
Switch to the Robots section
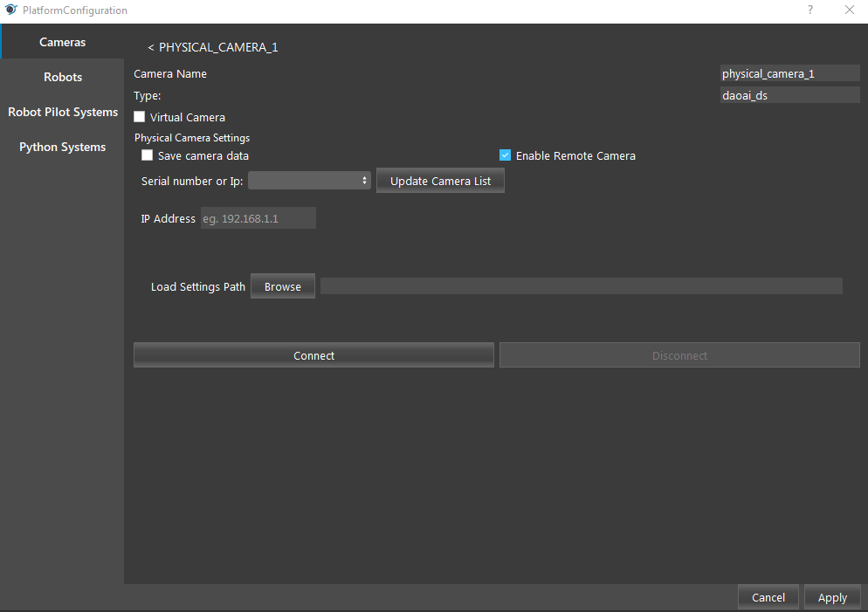62,77
